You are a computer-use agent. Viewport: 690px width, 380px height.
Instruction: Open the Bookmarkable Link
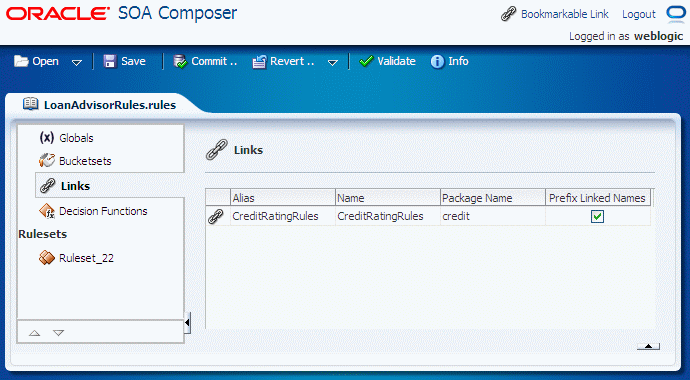tap(565, 14)
